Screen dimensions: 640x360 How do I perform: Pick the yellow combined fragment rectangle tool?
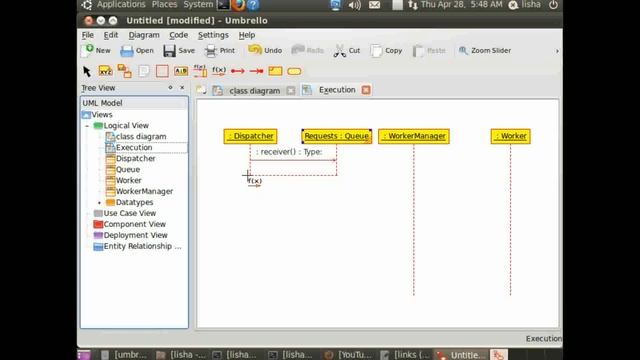tap(275, 71)
